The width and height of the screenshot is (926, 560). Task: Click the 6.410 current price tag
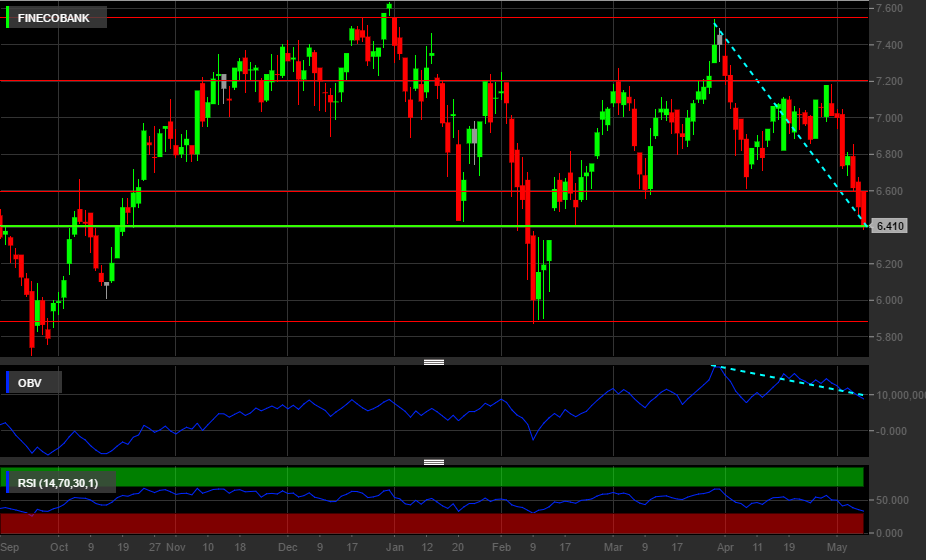coord(889,226)
